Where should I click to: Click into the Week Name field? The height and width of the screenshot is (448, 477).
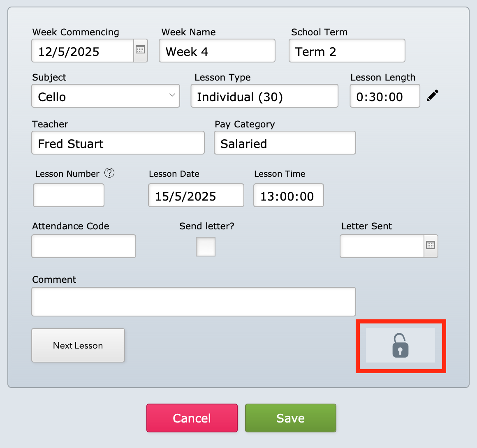click(x=217, y=51)
